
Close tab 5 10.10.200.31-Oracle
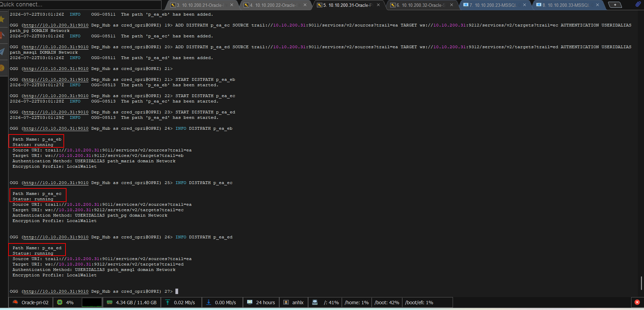(x=378, y=5)
